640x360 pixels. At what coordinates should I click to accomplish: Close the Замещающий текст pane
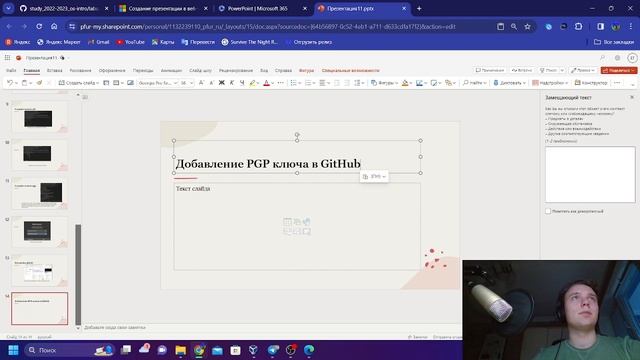[x=632, y=97]
